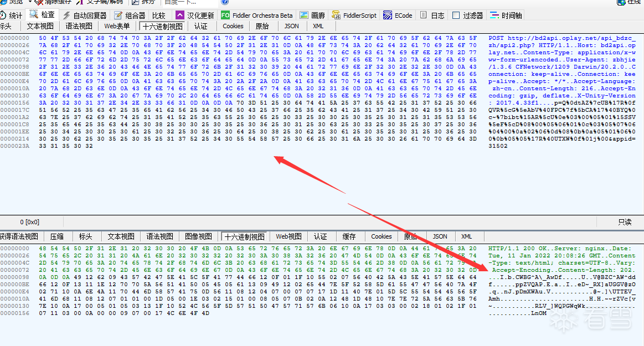Image resolution: width=644 pixels, height=346 pixels.
Task: Open the 统计 statistics tab
Action: (x=12, y=16)
